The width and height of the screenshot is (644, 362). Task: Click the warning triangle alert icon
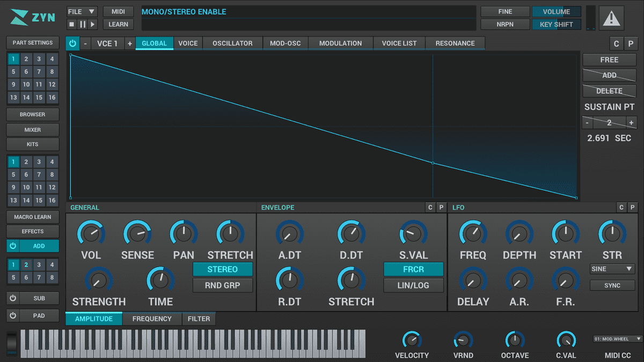613,18
